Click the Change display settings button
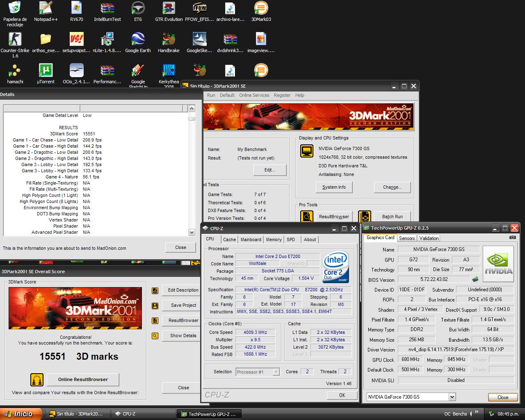 392,187
